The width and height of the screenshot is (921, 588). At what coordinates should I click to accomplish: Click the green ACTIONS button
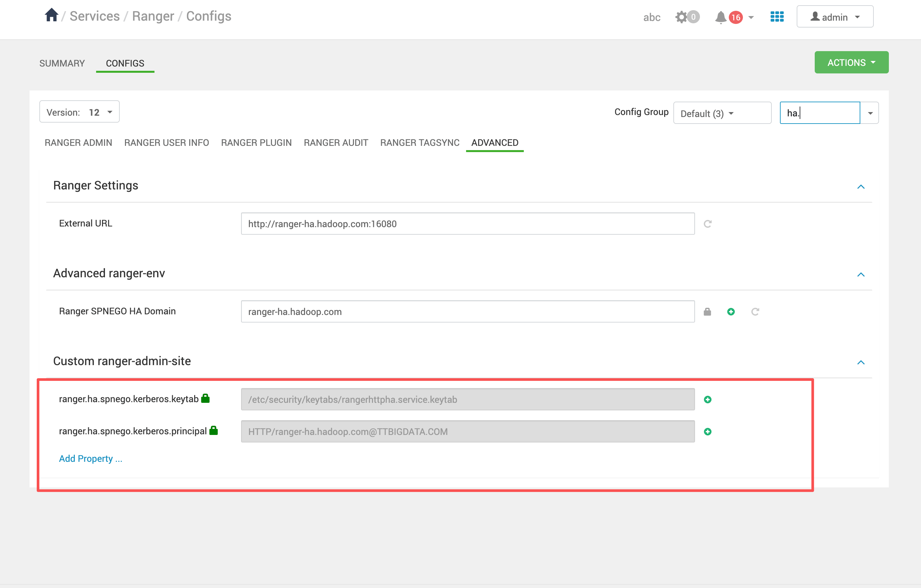click(851, 62)
